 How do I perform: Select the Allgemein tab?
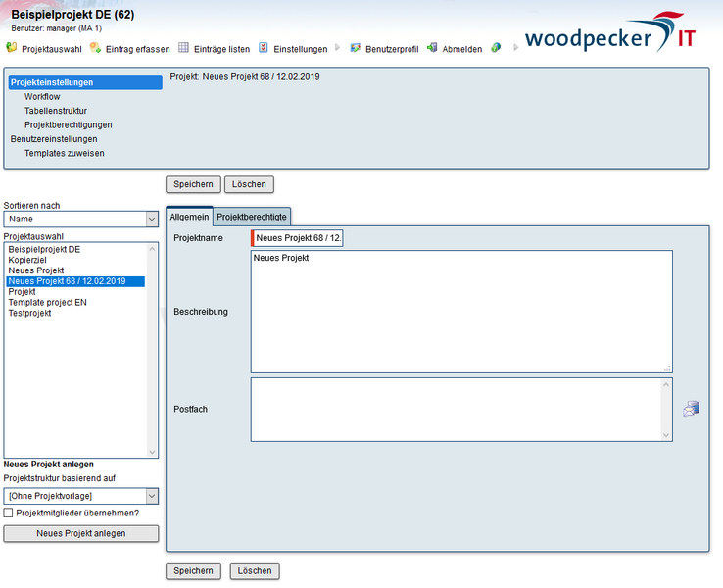[189, 217]
